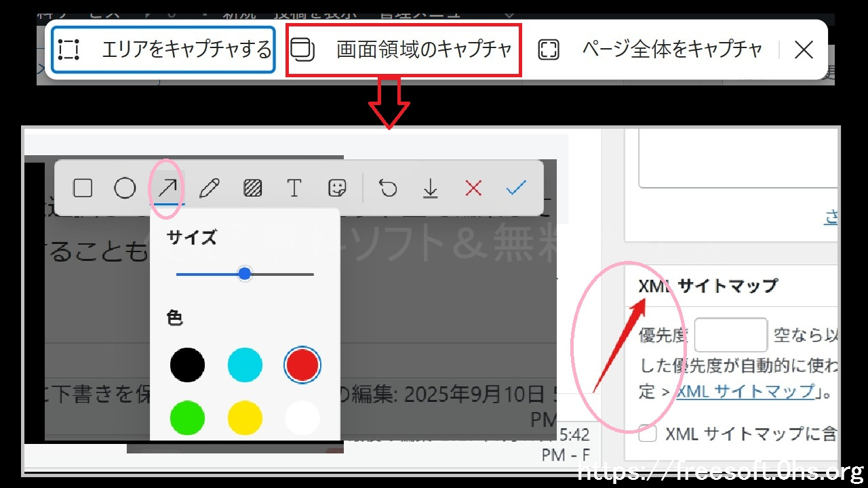868x488 pixels.
Task: Choose the red color swatch
Action: [x=302, y=365]
